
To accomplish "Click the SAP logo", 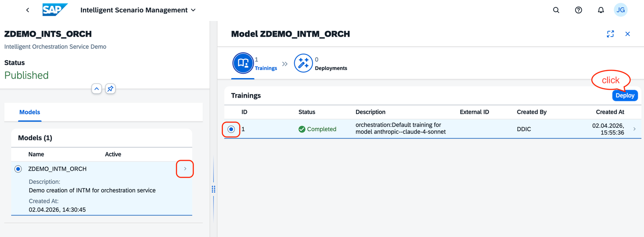I will 55,10.
